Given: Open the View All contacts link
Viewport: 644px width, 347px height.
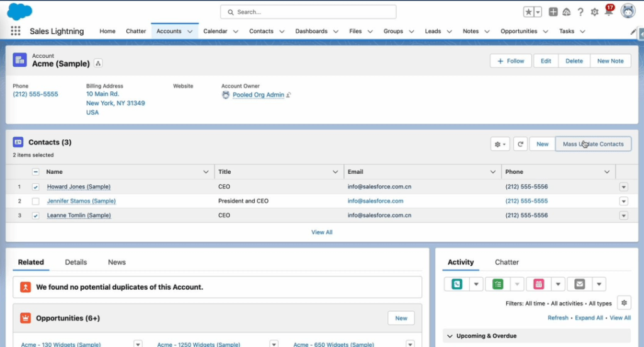Looking at the screenshot, I should point(322,232).
